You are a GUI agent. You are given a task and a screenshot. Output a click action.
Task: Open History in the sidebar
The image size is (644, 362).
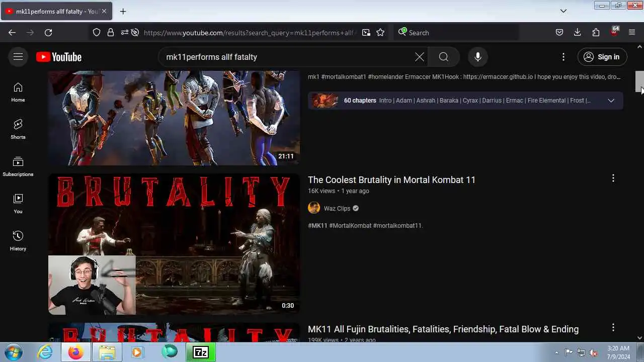coord(18,241)
